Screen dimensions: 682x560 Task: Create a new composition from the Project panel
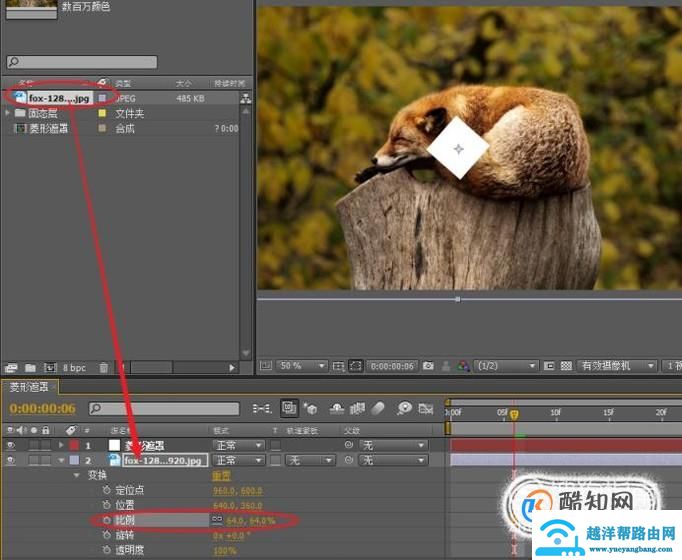(x=50, y=368)
